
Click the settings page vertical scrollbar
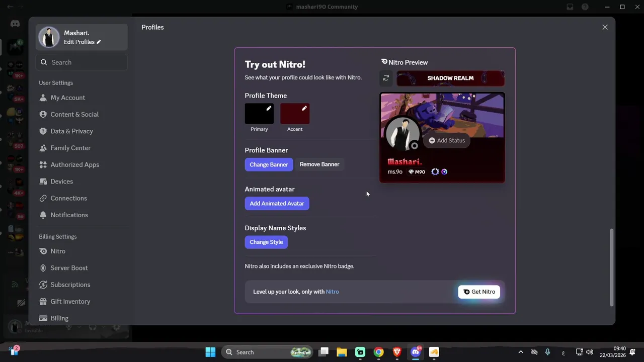[612, 267]
